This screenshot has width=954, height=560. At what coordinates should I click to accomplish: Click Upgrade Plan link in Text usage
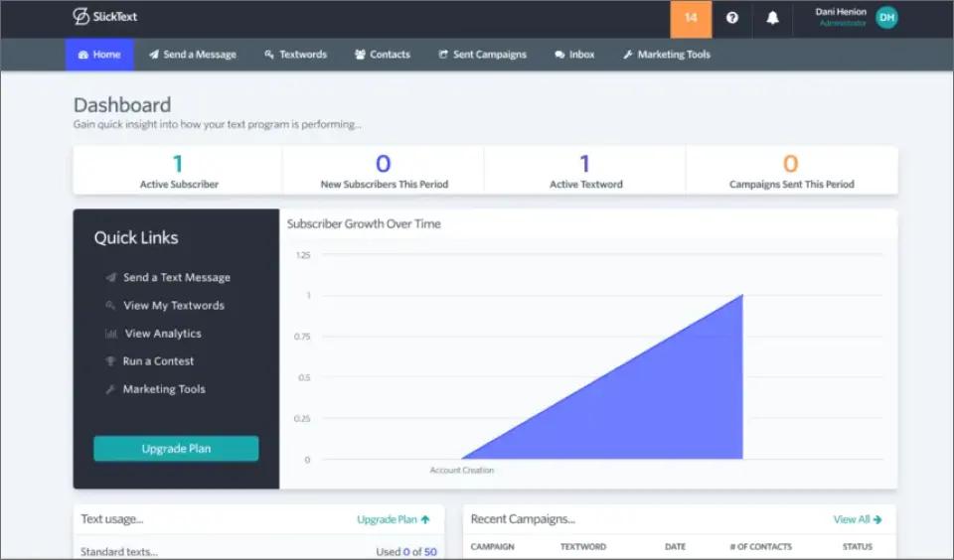coord(394,519)
